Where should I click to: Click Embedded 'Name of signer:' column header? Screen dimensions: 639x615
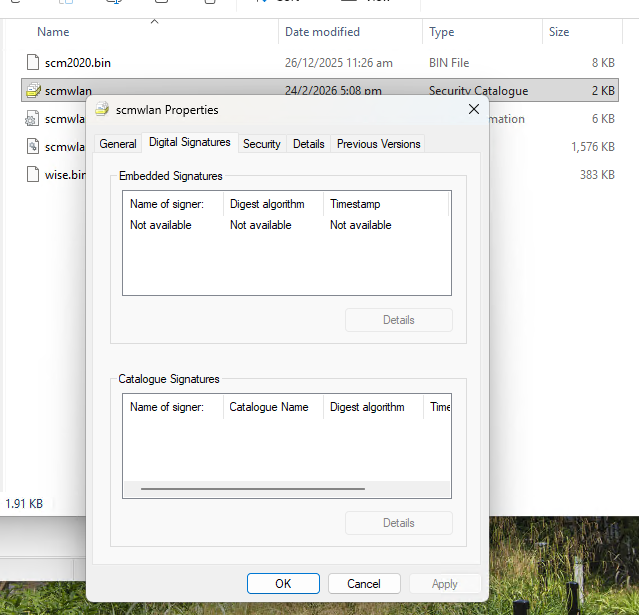(x=173, y=204)
